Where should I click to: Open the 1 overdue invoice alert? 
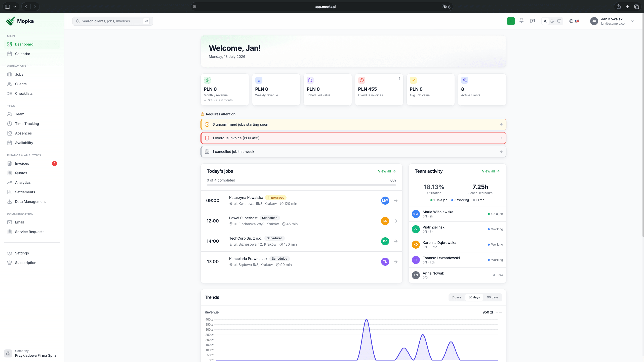tap(353, 138)
